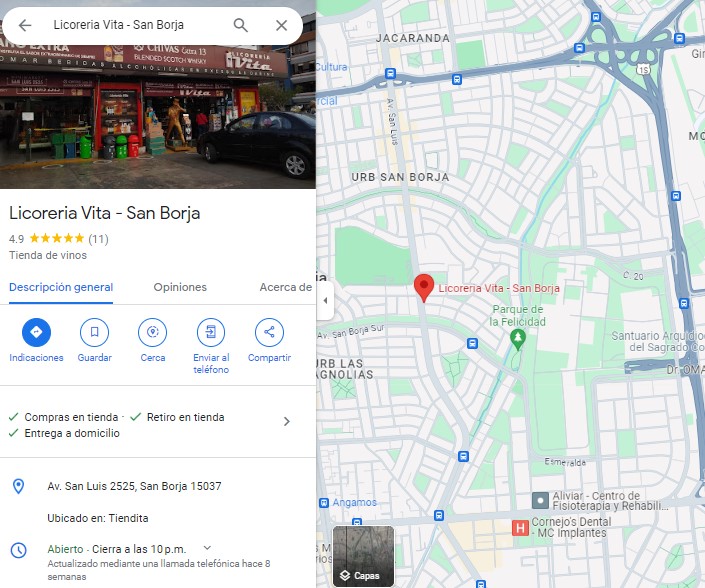Switch to the Acerca de tab
The image size is (705, 588).
click(286, 287)
